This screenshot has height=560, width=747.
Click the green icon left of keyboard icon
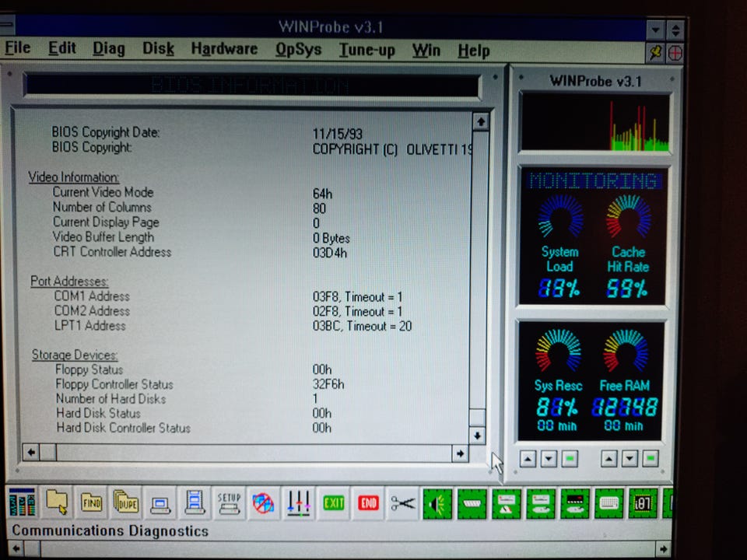click(575, 503)
